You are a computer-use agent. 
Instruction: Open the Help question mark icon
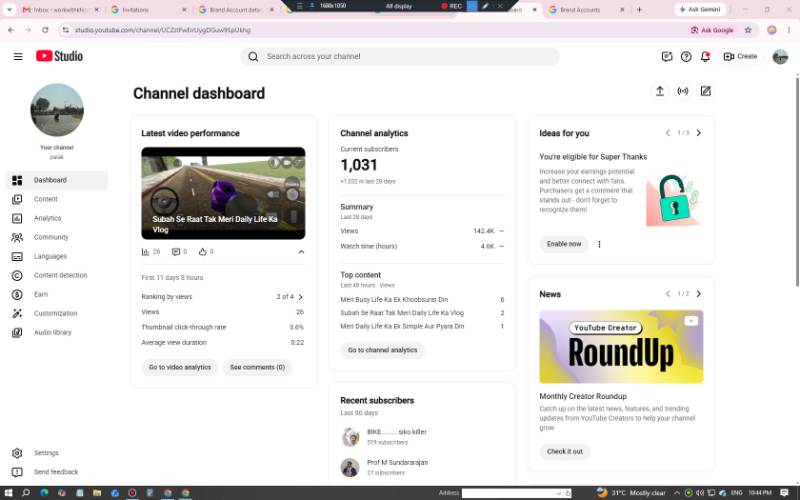pos(686,57)
